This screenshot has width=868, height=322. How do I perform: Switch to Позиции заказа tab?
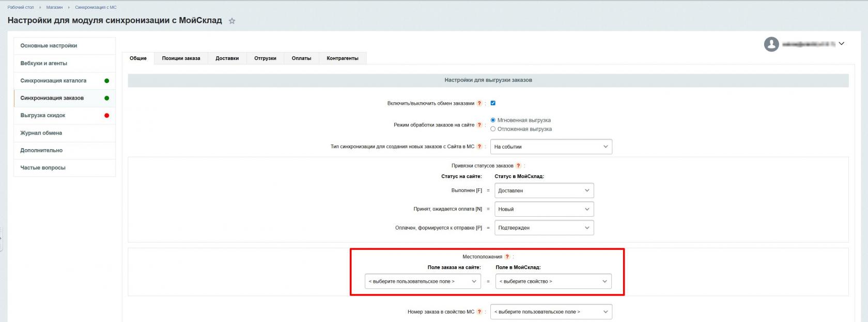[x=181, y=58]
